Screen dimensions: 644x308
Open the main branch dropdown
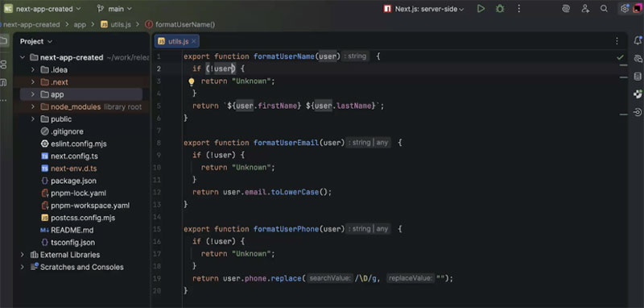click(114, 9)
